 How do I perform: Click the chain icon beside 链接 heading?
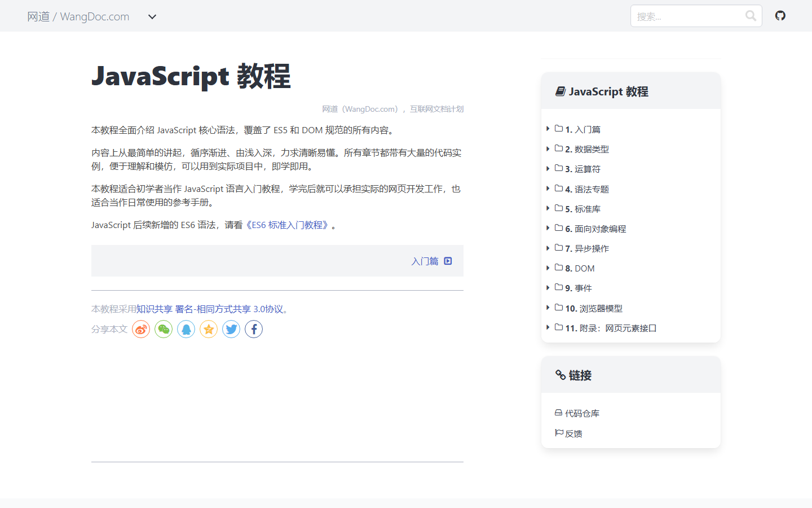[x=561, y=375]
